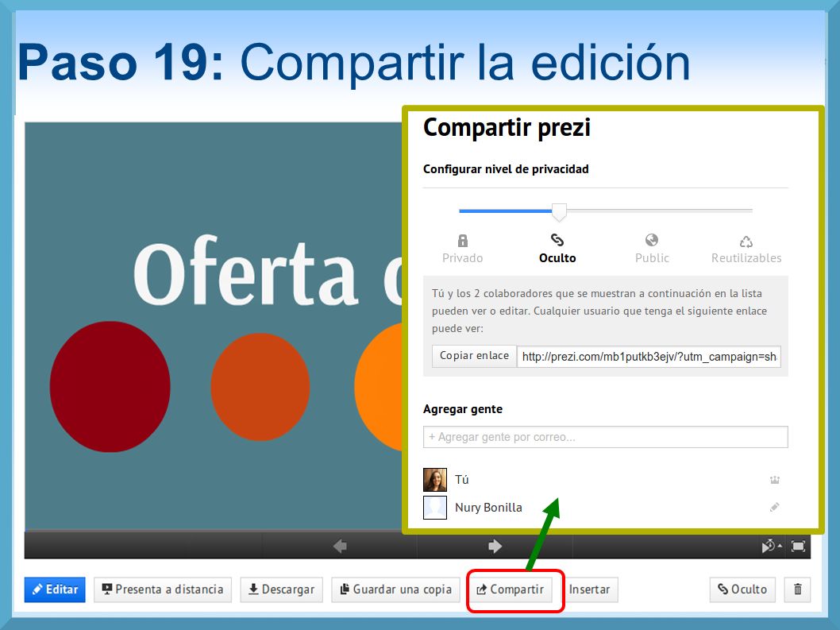Image resolution: width=840 pixels, height=630 pixels.
Task: Open the Compartir share dialog button
Action: pos(511,589)
